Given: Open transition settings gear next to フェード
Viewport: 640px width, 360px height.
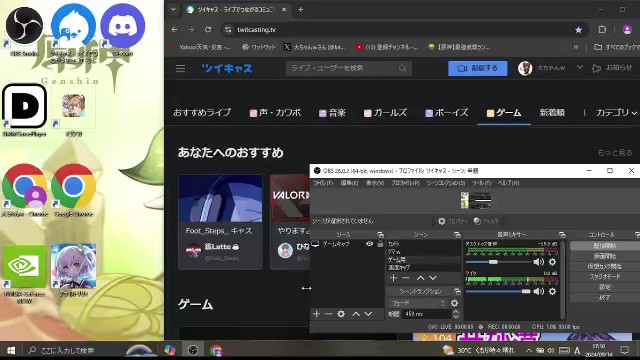Looking at the screenshot, I should coord(454,303).
